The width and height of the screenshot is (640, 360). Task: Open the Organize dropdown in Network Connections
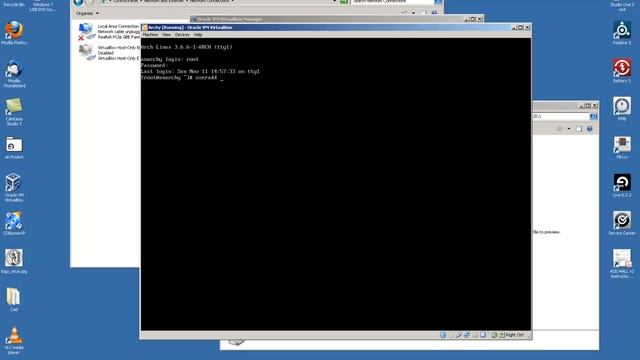(87, 13)
